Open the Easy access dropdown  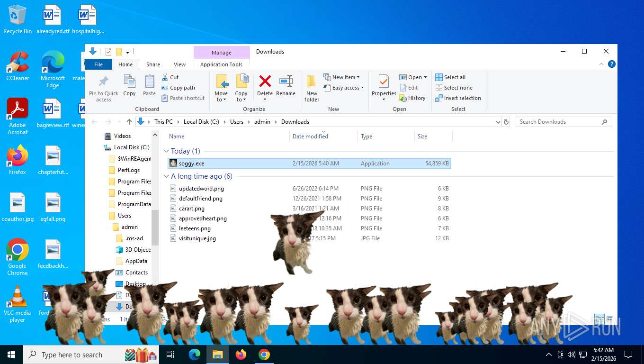tap(344, 88)
